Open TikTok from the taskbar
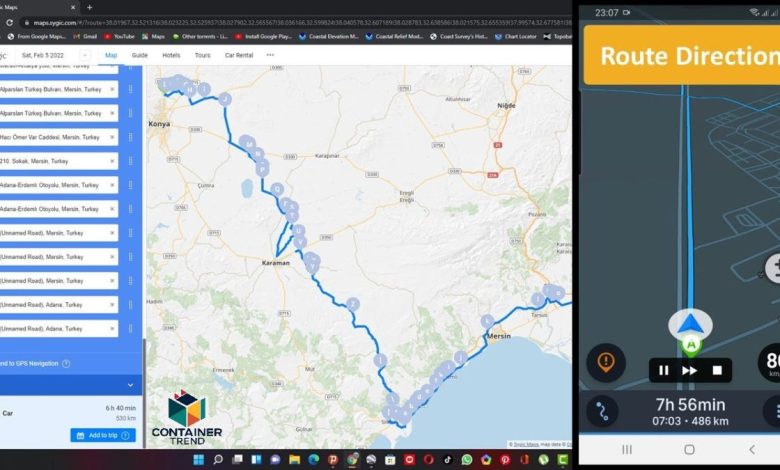 pyautogui.click(x=448, y=460)
